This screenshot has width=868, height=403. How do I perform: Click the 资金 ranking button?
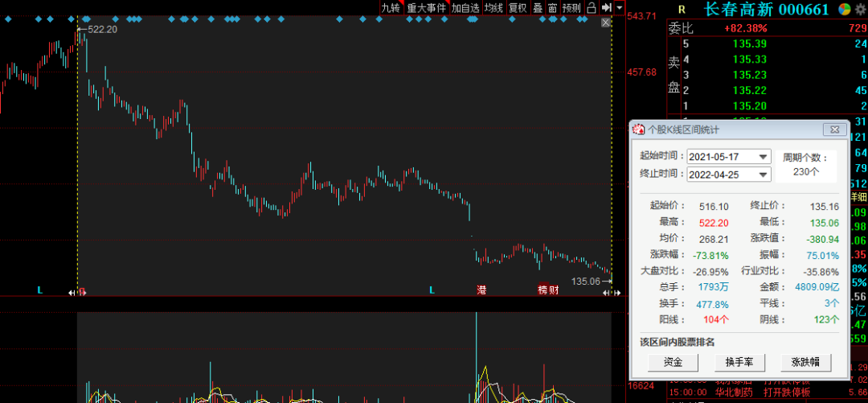[x=674, y=362]
